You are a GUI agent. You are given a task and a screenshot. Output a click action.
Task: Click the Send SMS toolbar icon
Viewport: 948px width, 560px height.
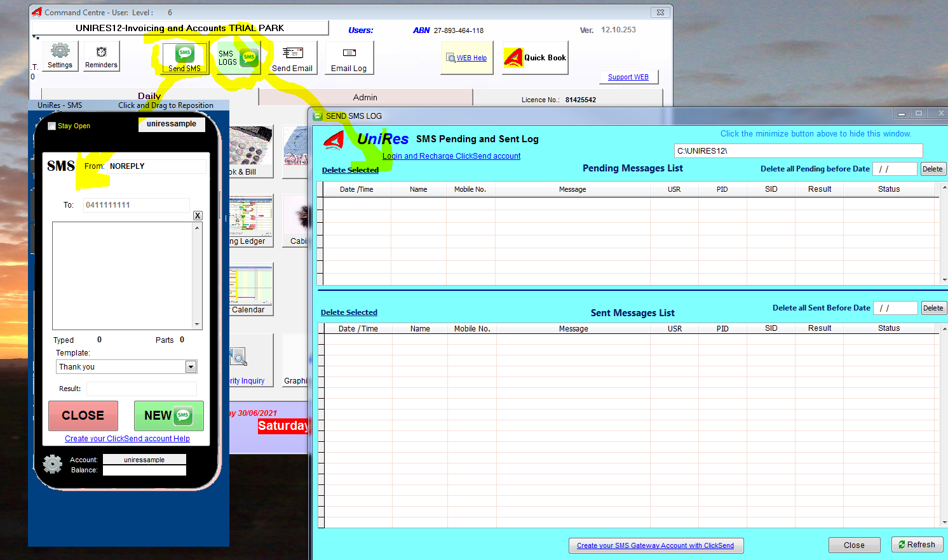184,58
